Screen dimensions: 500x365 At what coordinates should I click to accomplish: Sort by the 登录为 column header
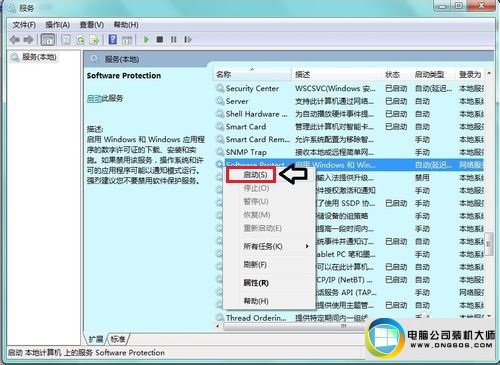click(470, 74)
